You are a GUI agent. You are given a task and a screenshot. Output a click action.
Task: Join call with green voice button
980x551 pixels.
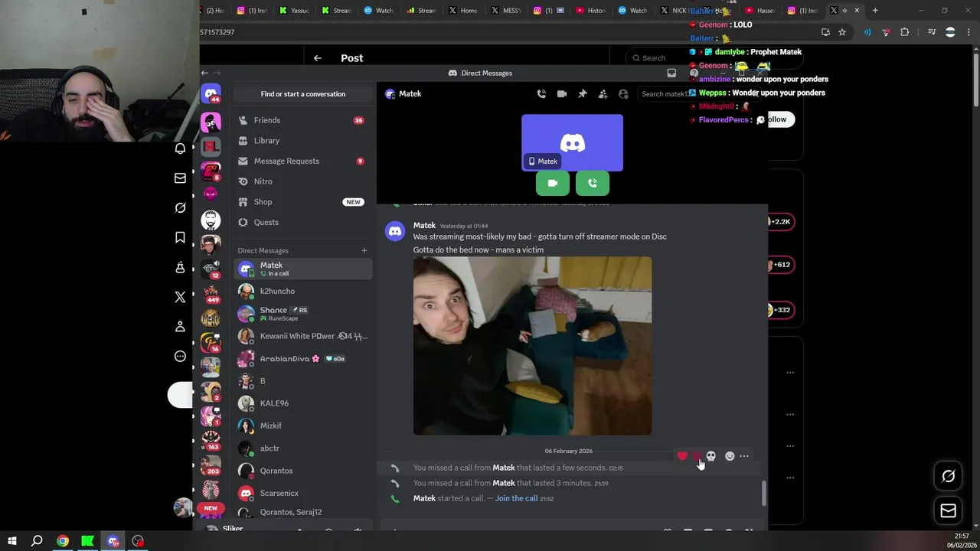point(593,184)
